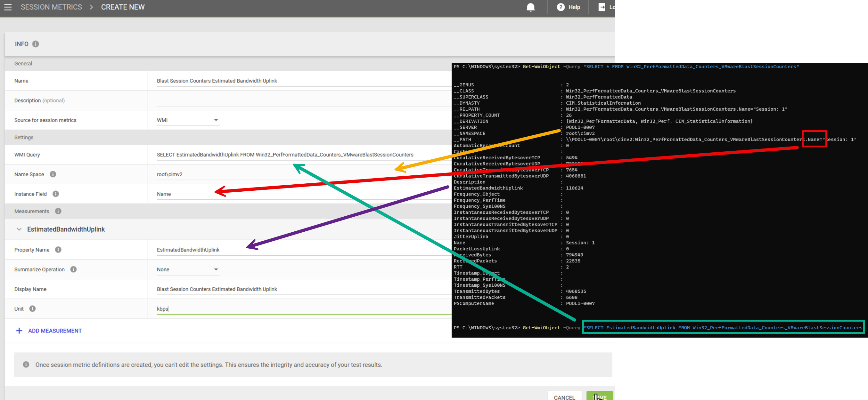Click the Unit info icon
Image resolution: width=868 pixels, height=400 pixels.
coord(32,309)
